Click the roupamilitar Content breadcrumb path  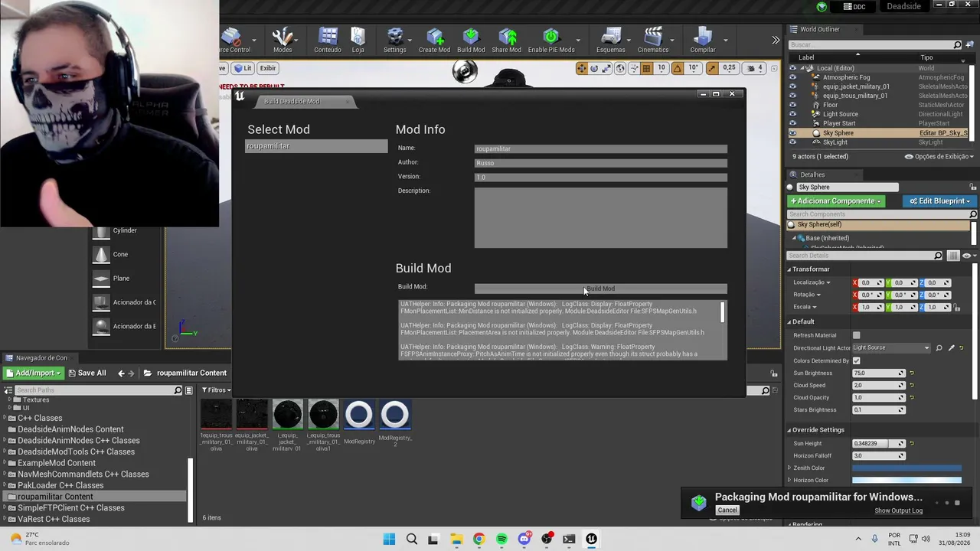click(x=191, y=373)
